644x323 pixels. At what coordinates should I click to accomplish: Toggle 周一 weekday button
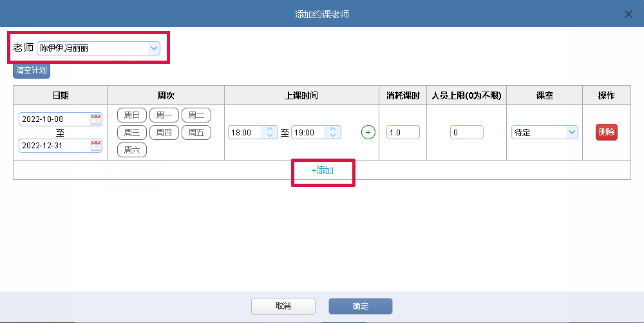164,115
